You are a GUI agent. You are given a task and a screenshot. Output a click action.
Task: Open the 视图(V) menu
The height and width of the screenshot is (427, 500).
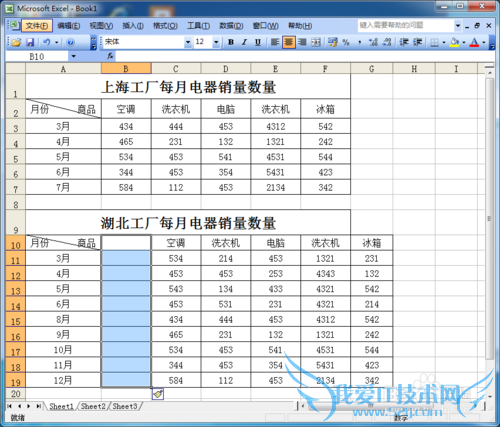(101, 26)
